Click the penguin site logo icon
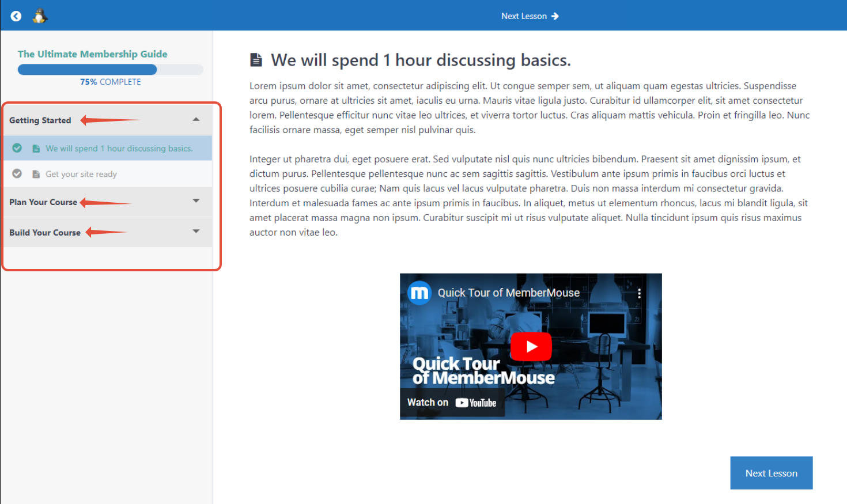This screenshot has height=504, width=847. coord(39,16)
